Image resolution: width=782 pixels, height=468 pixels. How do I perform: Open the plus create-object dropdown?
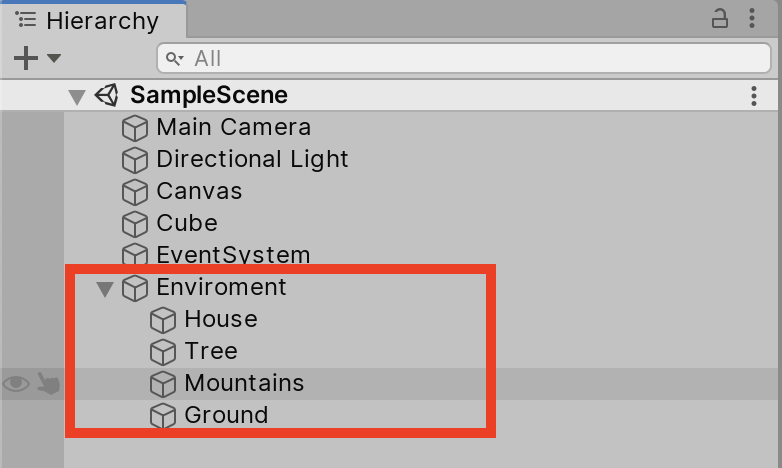point(36,59)
